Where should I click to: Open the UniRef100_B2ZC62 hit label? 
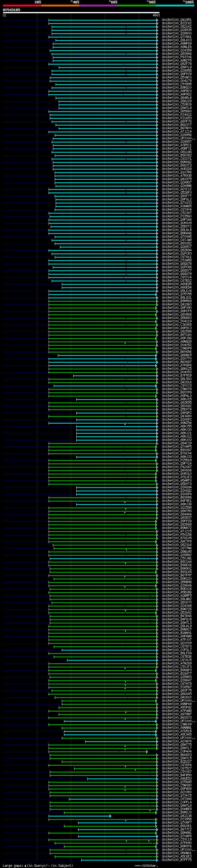[x=176, y=23]
